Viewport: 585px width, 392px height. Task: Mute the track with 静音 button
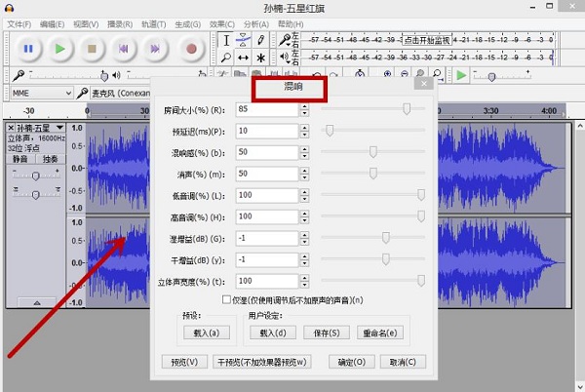click(20, 158)
